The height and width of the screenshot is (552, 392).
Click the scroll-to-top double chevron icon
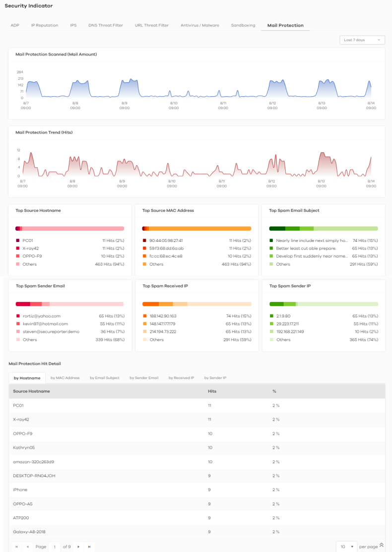pos(381,545)
